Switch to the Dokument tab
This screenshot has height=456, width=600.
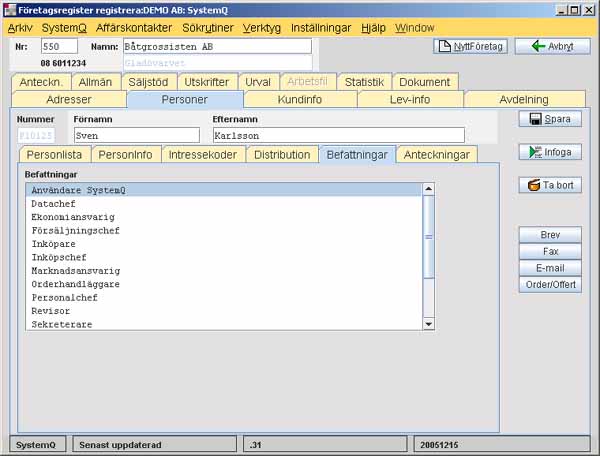point(425,82)
